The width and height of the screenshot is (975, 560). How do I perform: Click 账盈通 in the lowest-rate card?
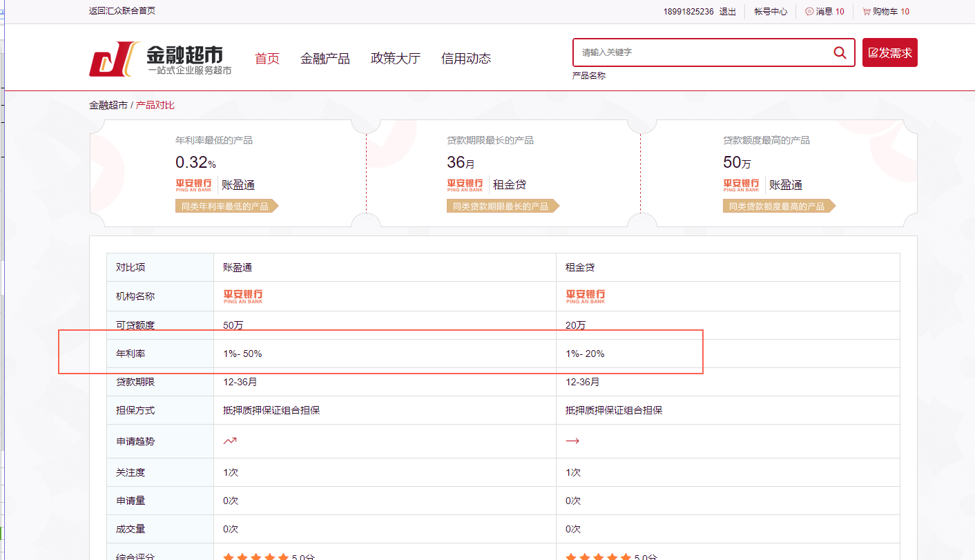point(238,185)
